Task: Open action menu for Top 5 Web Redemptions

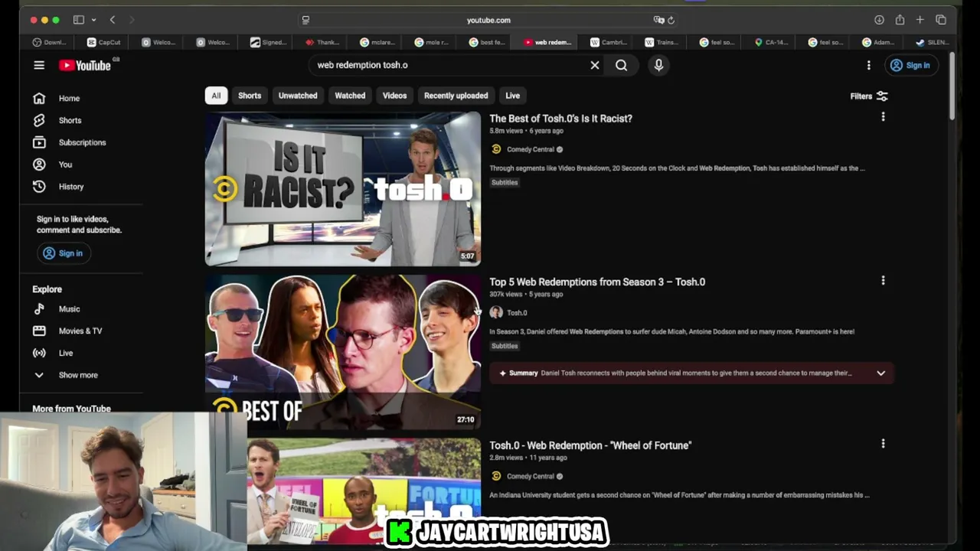Action: 883,281
